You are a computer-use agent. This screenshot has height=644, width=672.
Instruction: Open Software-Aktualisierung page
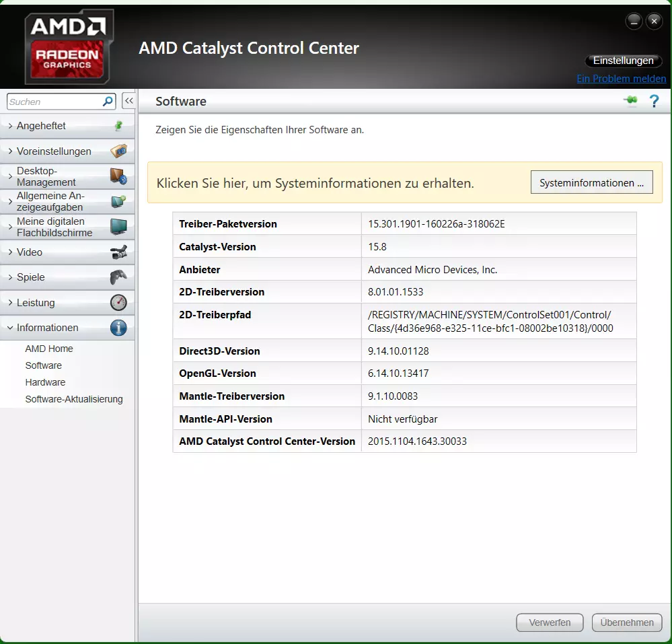point(74,399)
